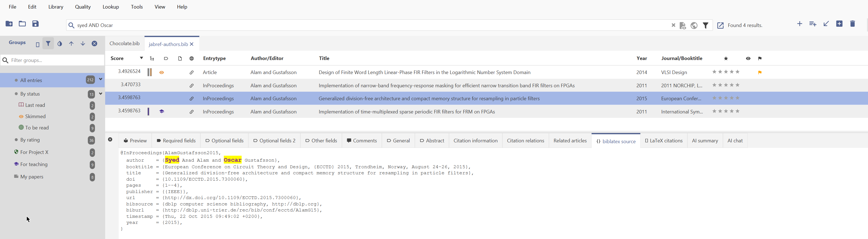Open the AI chat tab

point(735,141)
